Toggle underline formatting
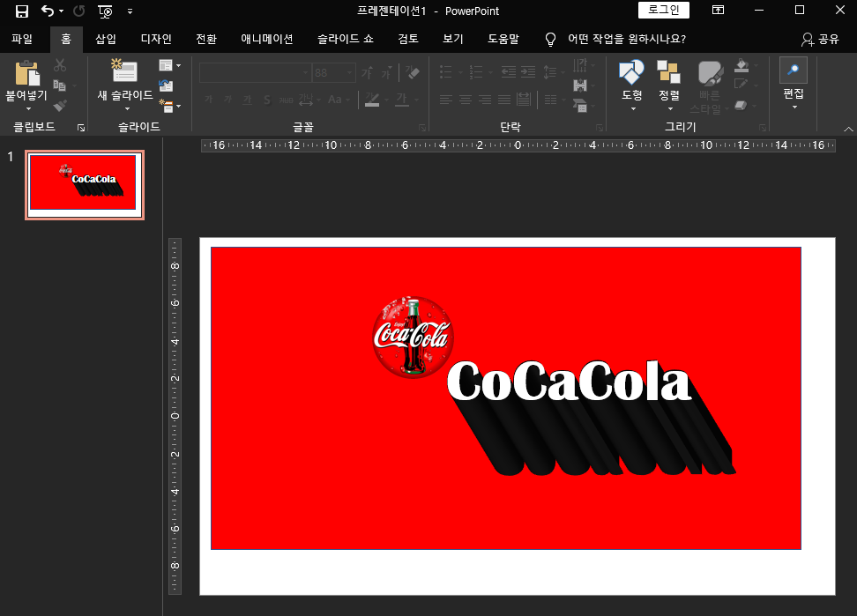The width and height of the screenshot is (857, 616). point(248,100)
